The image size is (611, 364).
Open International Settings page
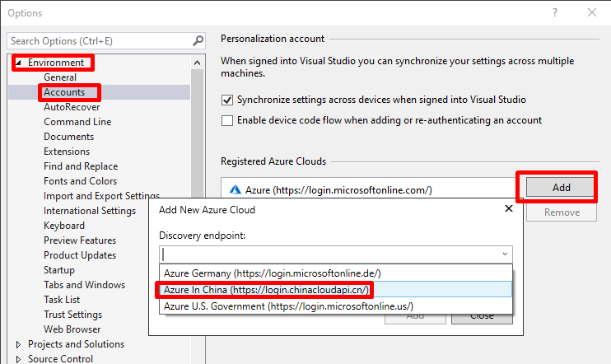90,211
